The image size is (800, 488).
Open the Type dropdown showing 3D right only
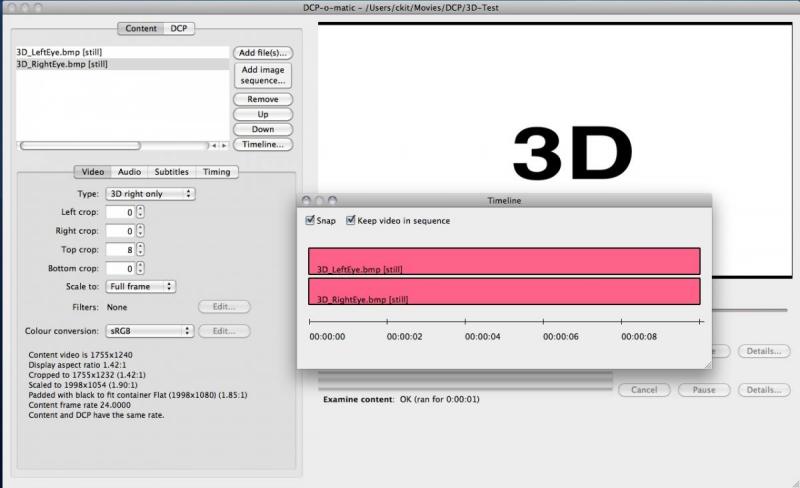coord(150,194)
